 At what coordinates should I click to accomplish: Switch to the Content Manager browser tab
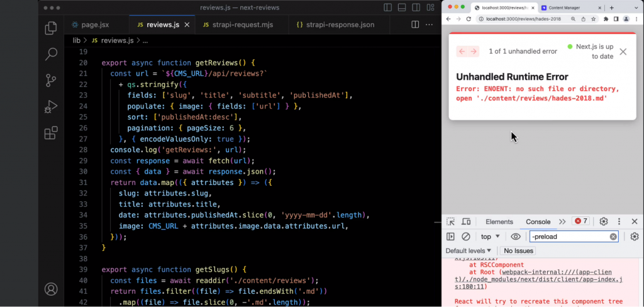(571, 8)
